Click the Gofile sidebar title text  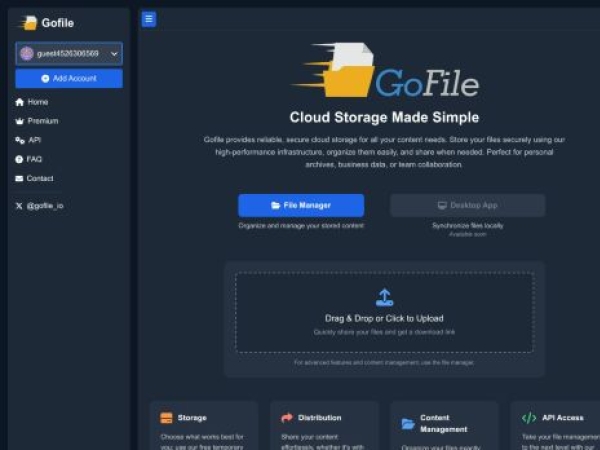pyautogui.click(x=58, y=23)
